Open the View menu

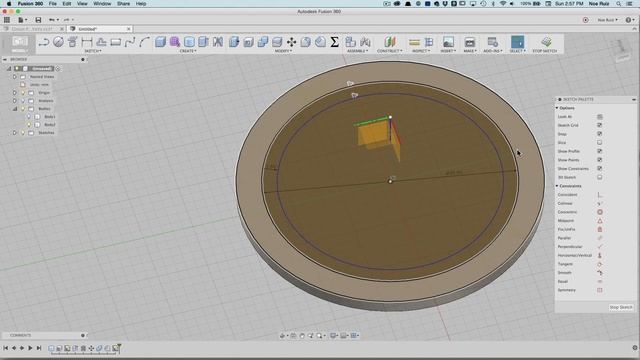tap(82, 4)
